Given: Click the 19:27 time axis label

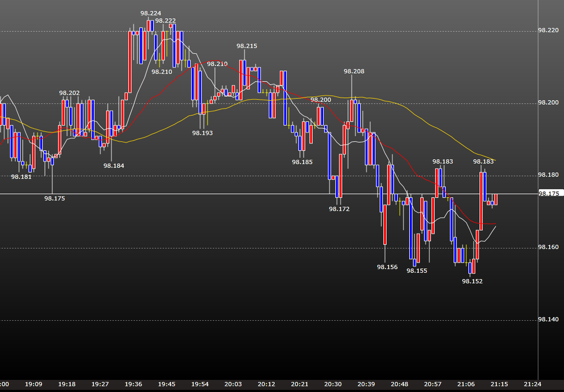Looking at the screenshot, I should tap(100, 384).
